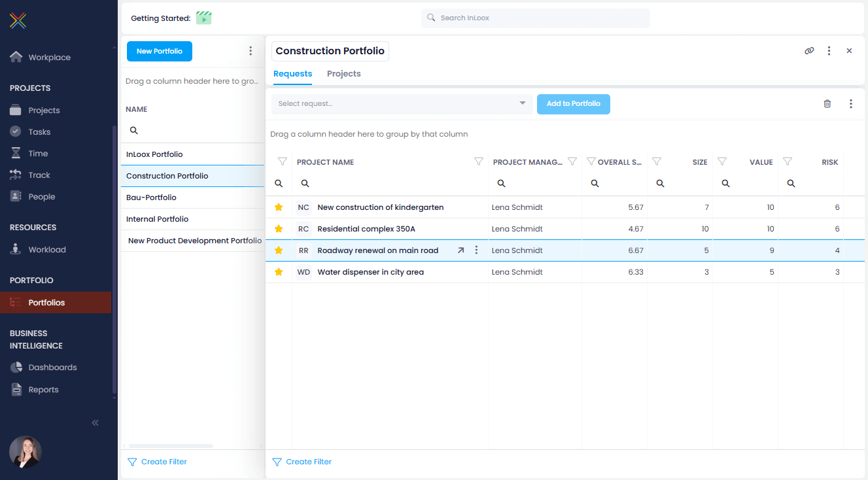Screen dimensions: 868x480
Task: Click filter icon at right of Project Name column
Action: point(478,162)
